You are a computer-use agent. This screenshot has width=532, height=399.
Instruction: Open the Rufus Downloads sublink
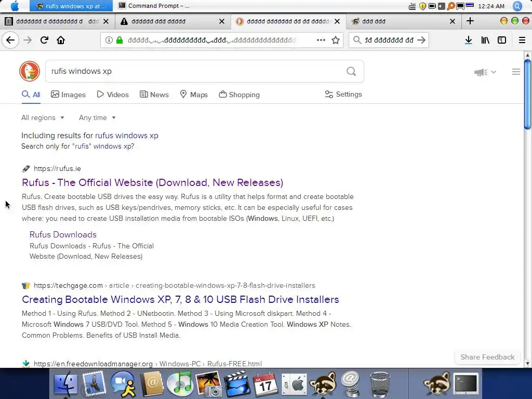point(63,234)
